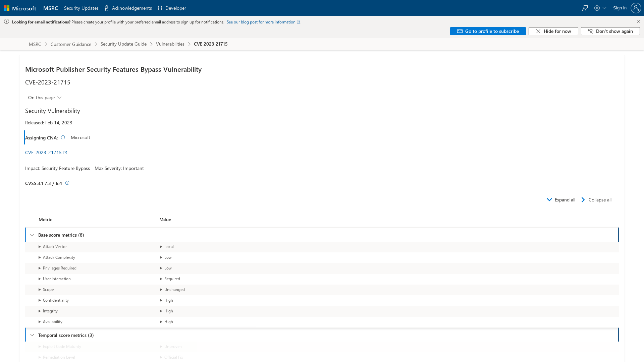Viewport: 644px width, 362px height.
Task: Open settings gear dropdown
Action: pyautogui.click(x=600, y=8)
